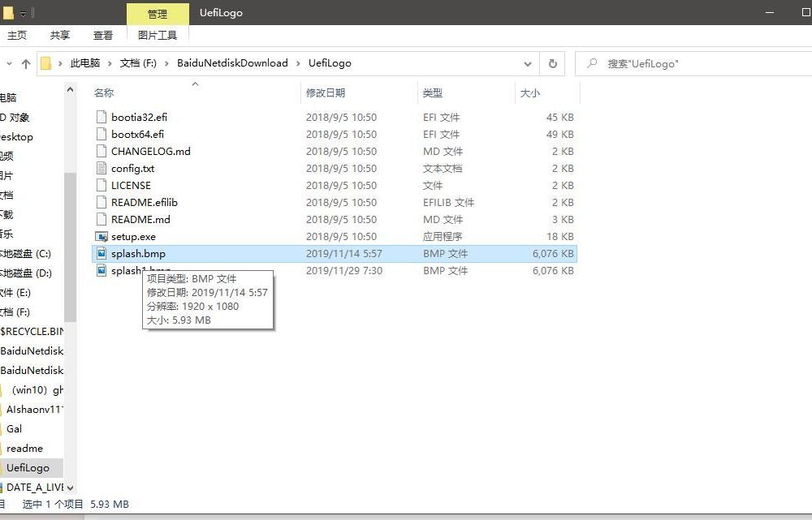Viewport: 812px width, 520px height.
Task: Open the 共享 ribbon tab
Action: pos(60,35)
